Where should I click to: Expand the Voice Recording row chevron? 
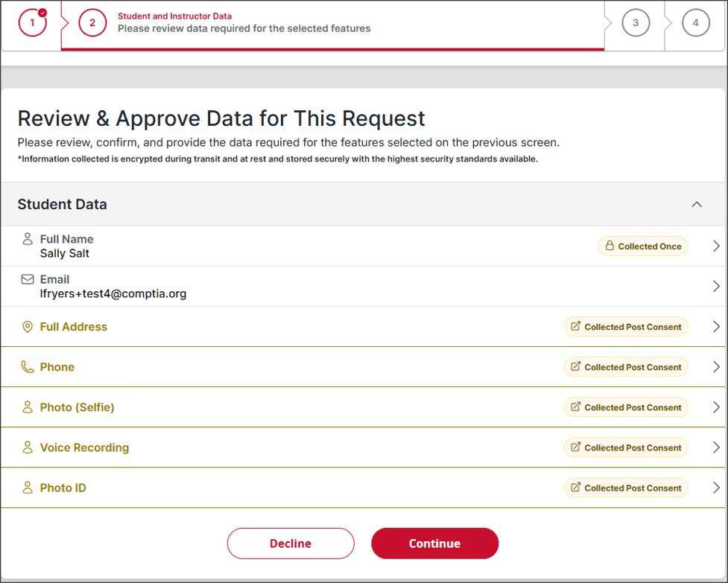tap(716, 447)
